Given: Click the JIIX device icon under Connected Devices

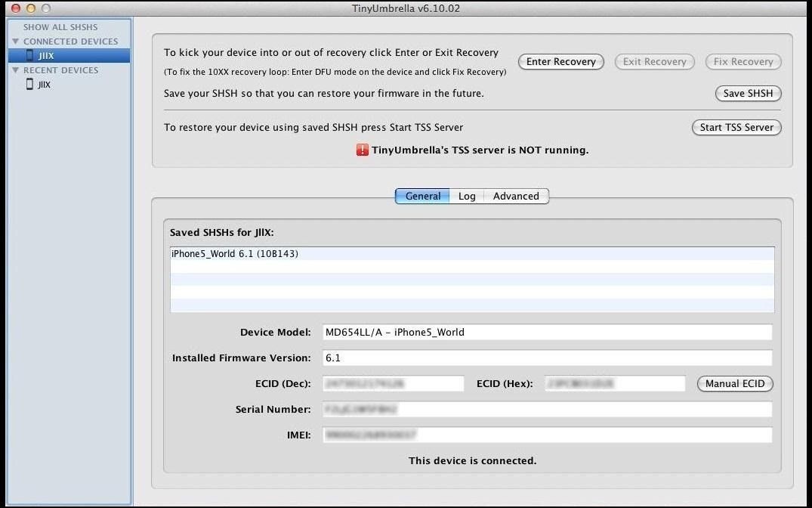Looking at the screenshot, I should point(30,55).
